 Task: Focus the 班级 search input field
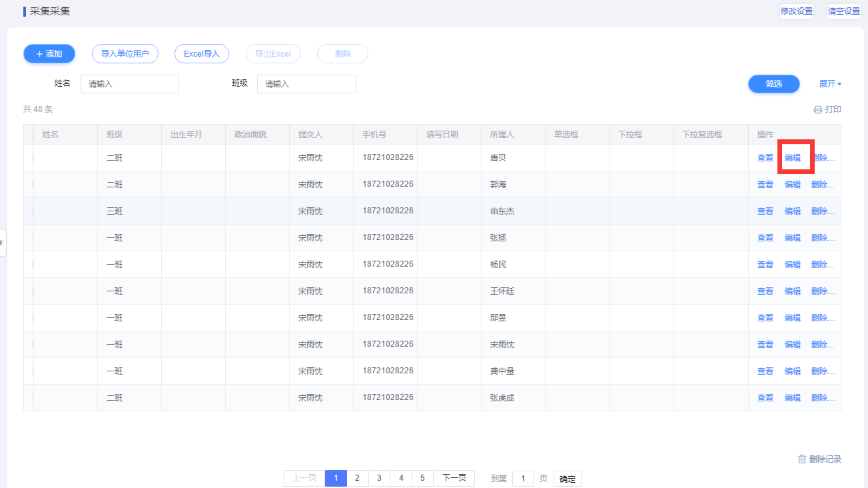pyautogui.click(x=306, y=84)
